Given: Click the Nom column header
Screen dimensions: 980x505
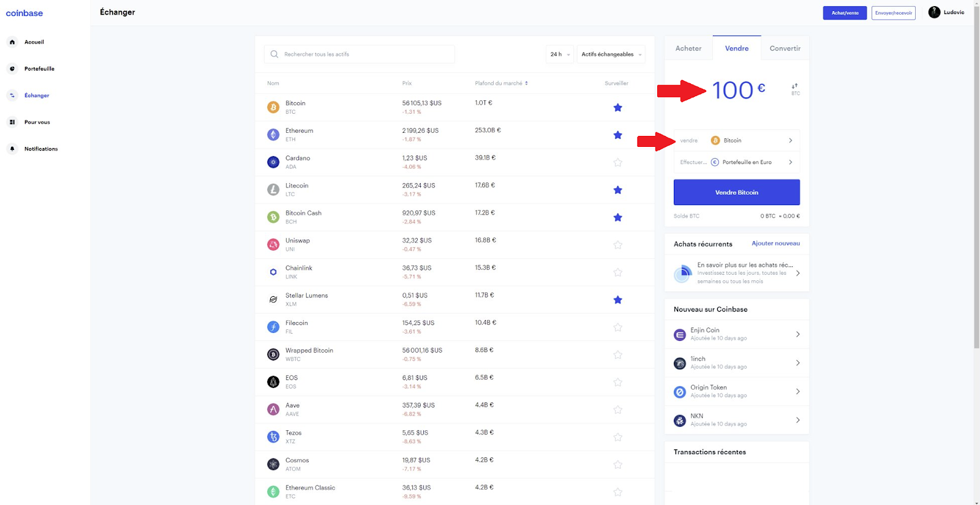Looking at the screenshot, I should 273,83.
